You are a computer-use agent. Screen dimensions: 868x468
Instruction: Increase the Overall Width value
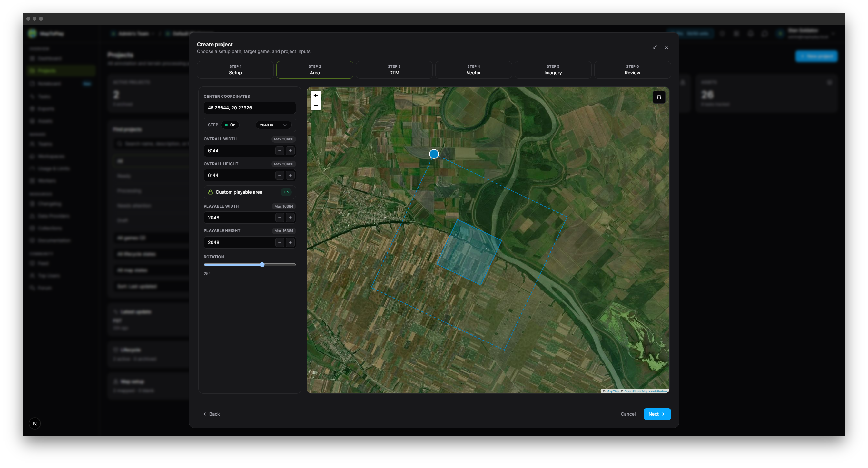[290, 151]
